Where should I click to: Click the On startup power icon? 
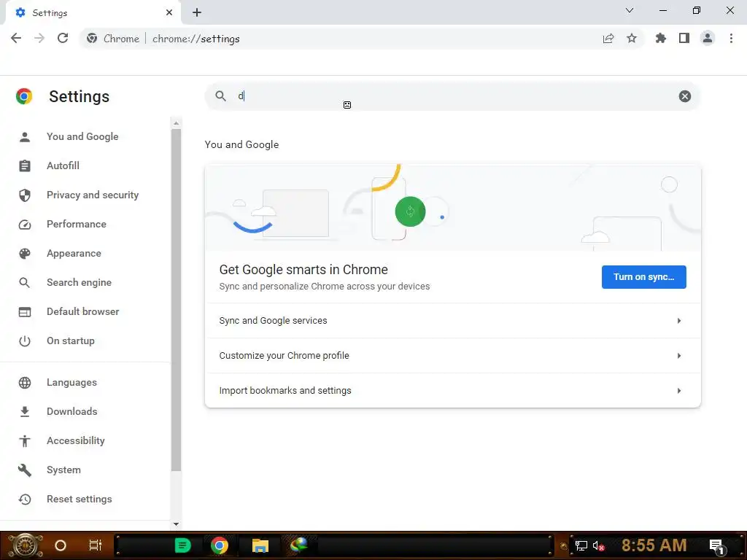coord(25,341)
